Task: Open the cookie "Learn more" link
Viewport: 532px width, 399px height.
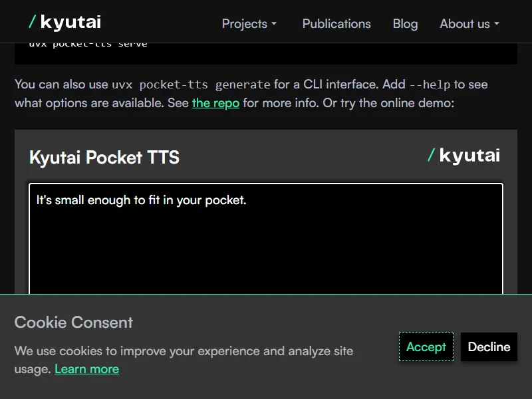Action: click(86, 369)
